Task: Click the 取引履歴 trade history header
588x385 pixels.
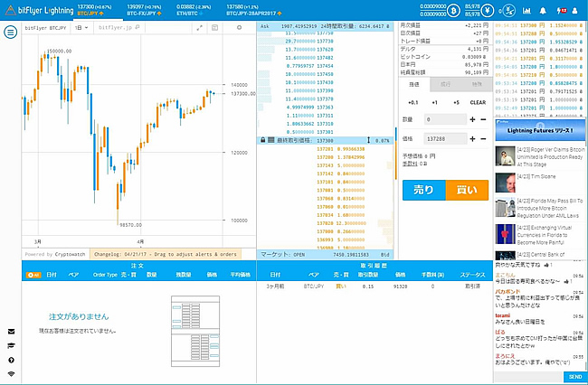Action: click(x=374, y=266)
